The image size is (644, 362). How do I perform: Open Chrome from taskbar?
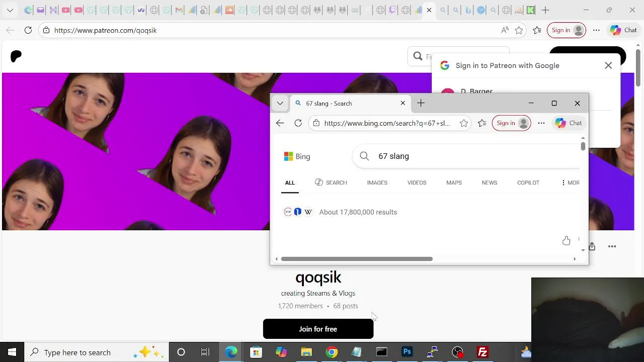tap(332, 352)
